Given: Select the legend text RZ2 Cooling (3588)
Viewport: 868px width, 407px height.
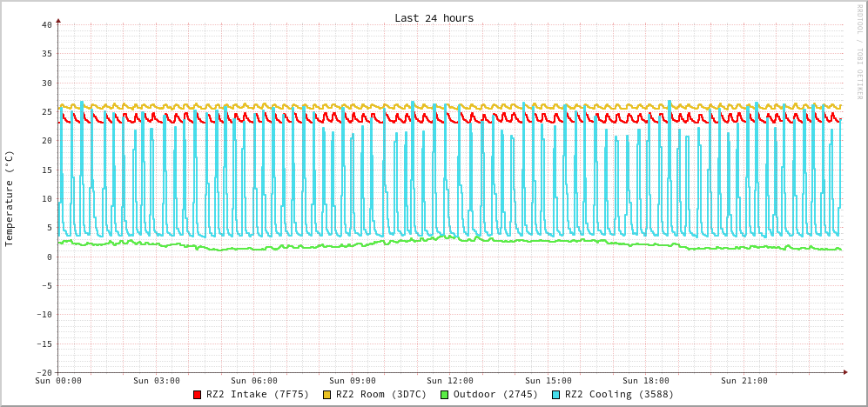Looking at the screenshot, I should click(x=620, y=395).
